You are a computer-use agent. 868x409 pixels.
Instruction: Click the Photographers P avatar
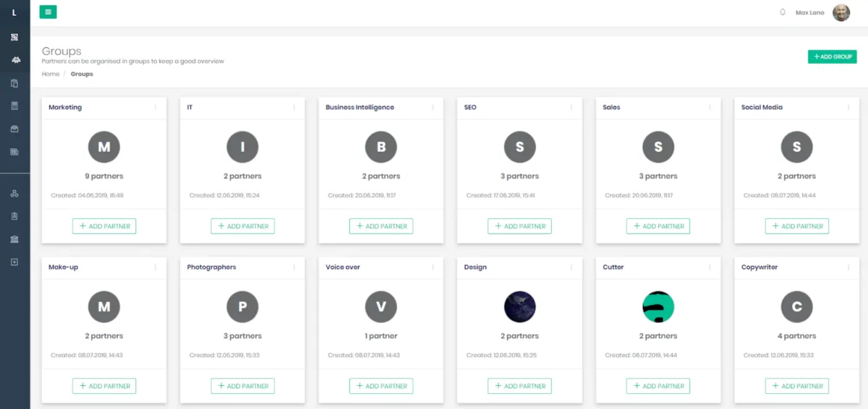(242, 307)
